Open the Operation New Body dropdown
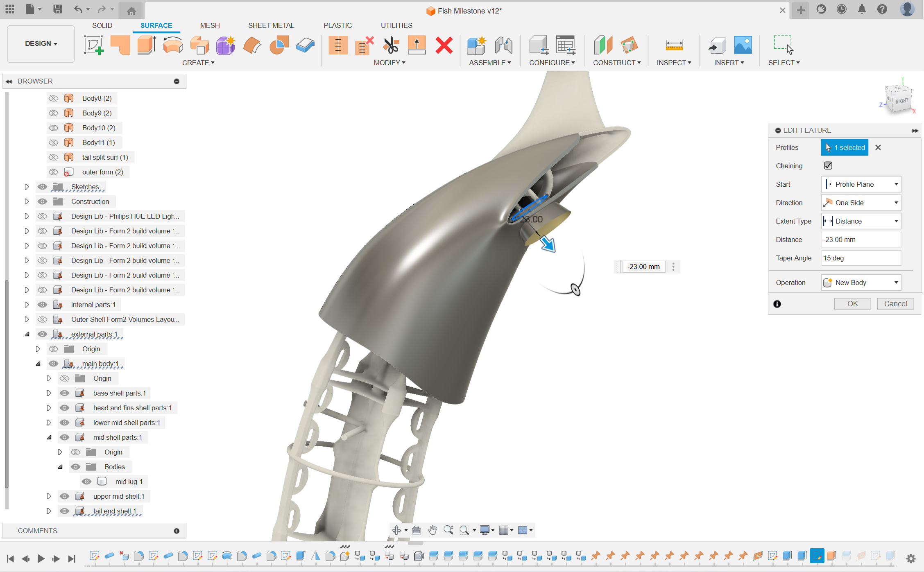This screenshot has height=572, width=924. point(861,283)
